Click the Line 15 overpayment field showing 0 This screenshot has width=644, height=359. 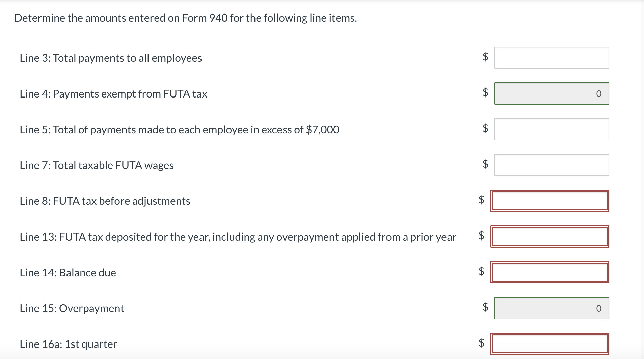coord(552,308)
